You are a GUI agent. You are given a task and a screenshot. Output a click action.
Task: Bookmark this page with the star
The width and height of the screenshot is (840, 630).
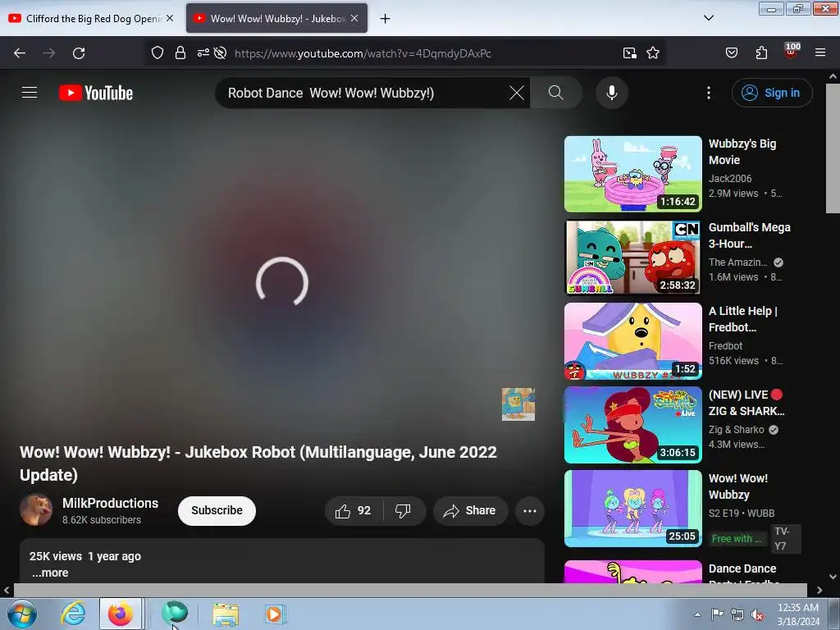[x=653, y=53]
